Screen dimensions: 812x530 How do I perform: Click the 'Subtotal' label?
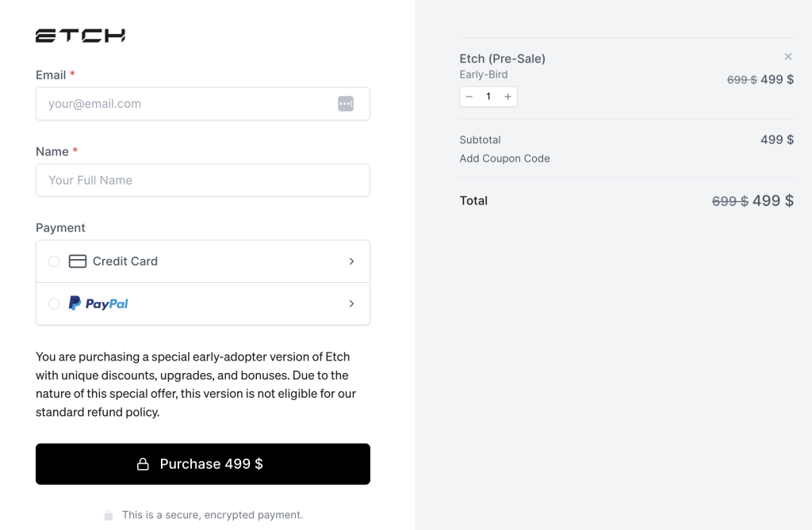480,139
